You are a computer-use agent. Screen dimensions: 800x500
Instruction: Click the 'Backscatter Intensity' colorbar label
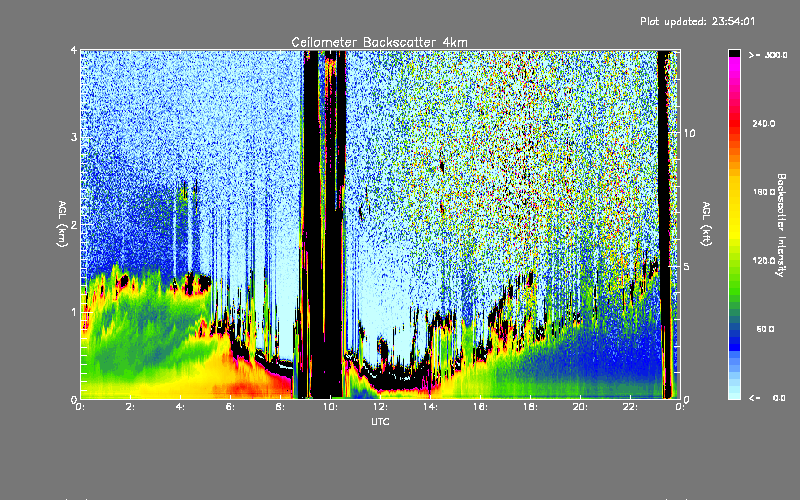point(781,225)
